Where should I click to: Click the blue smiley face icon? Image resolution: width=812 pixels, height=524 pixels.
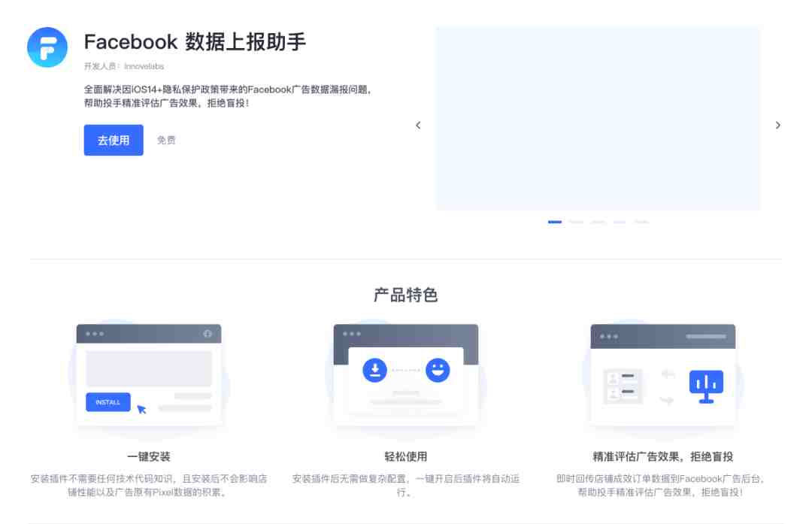[438, 370]
